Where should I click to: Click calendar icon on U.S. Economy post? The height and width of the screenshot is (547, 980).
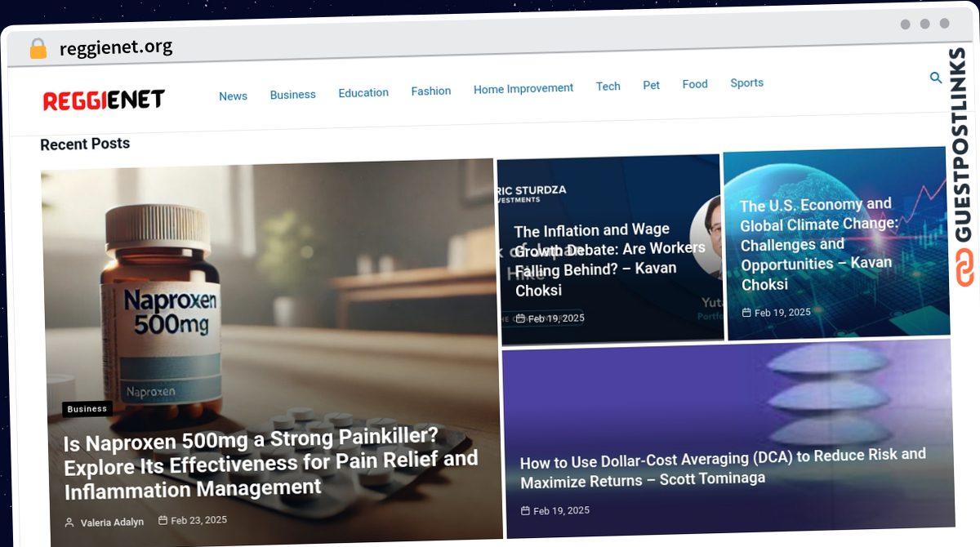746,313
